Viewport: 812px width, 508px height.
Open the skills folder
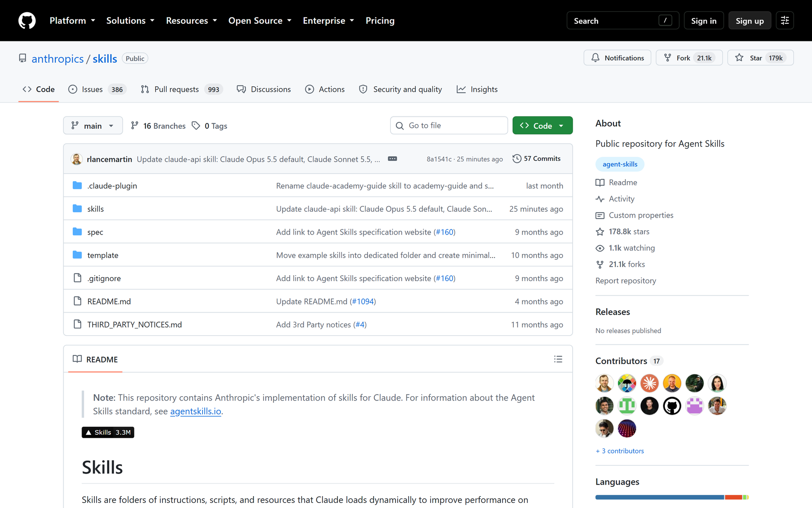[x=96, y=209]
